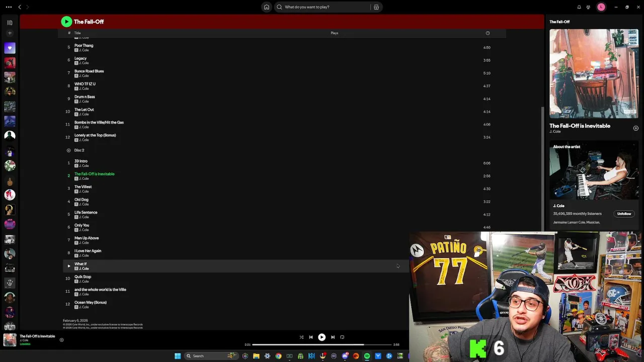The height and width of the screenshot is (362, 644).
Task: Select the track The Villest
Action: click(x=83, y=187)
